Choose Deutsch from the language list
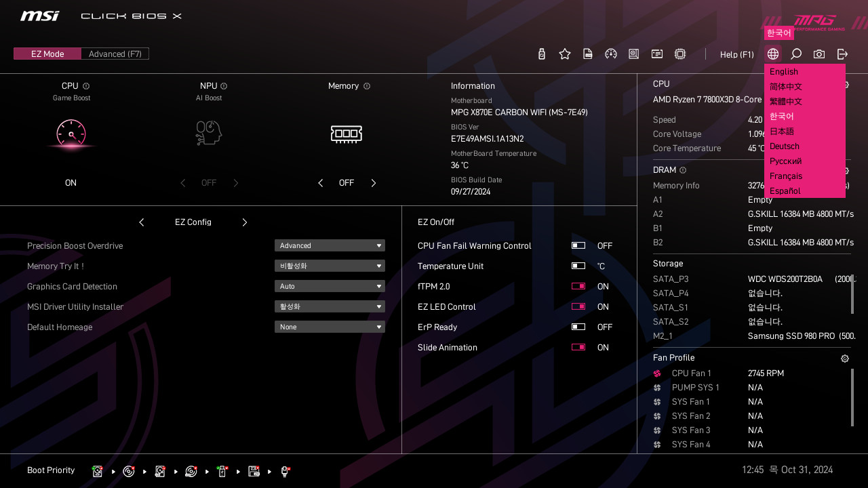 point(805,146)
